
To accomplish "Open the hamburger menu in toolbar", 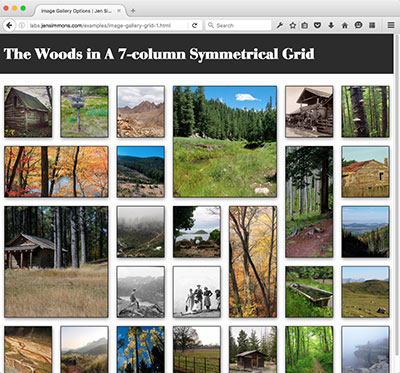I will click(x=391, y=25).
